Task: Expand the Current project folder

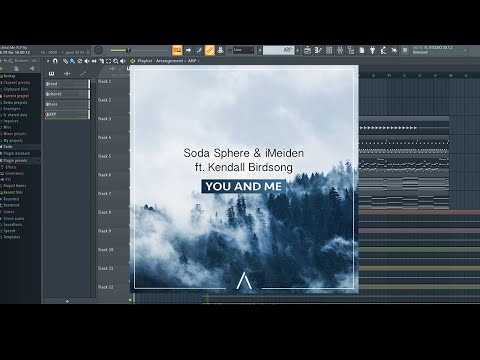Action: (15, 96)
